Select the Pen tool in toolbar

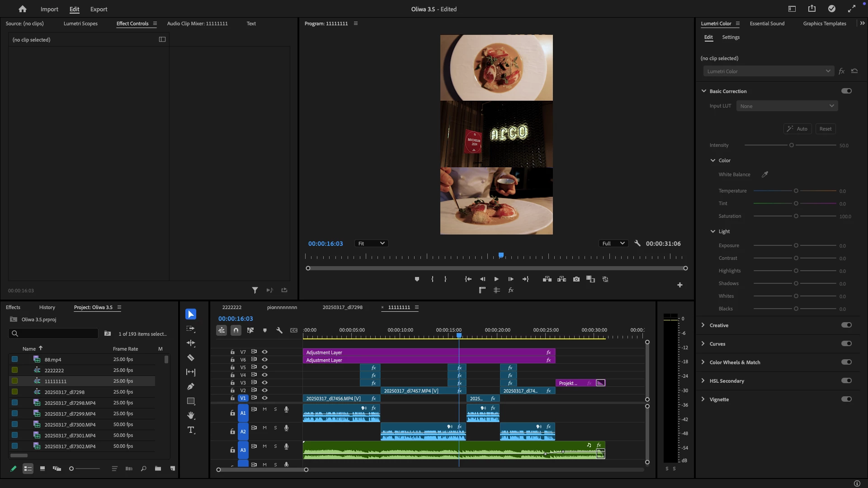tap(191, 387)
